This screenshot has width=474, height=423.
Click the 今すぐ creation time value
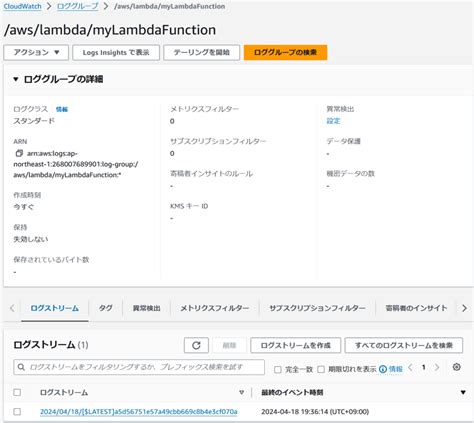tap(23, 207)
